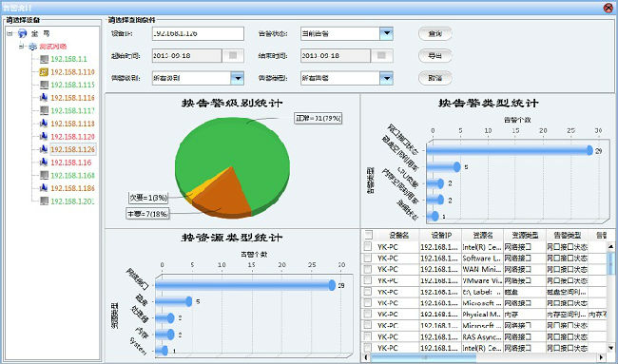This screenshot has height=364, width=618.
Task: Click the export button
Action: pos(435,56)
